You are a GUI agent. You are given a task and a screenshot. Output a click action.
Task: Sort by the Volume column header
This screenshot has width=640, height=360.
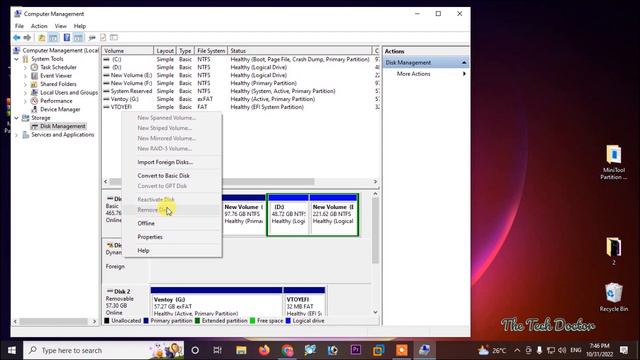point(127,51)
